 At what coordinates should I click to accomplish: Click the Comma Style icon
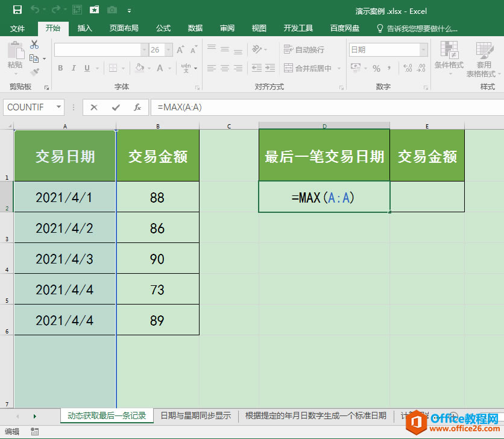[389, 68]
